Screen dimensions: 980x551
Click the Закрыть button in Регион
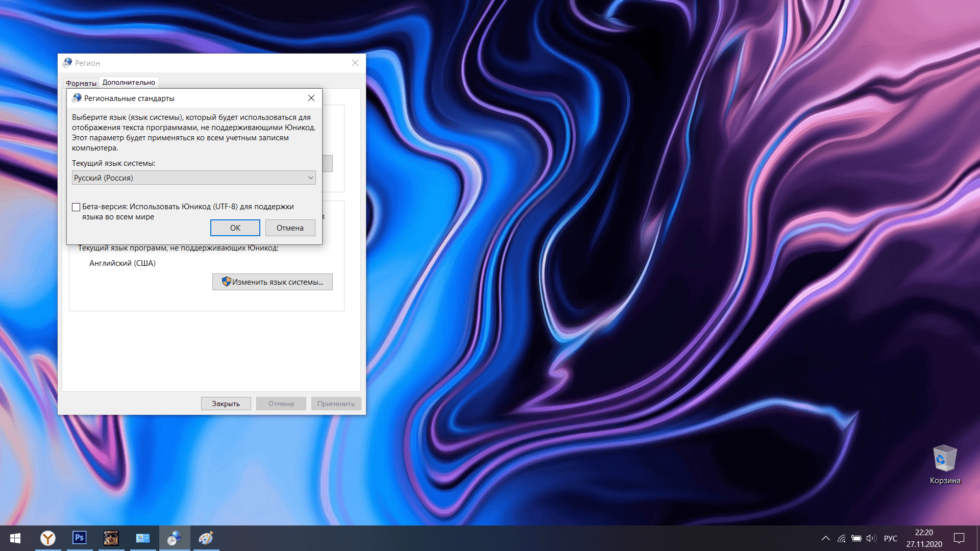[226, 404]
